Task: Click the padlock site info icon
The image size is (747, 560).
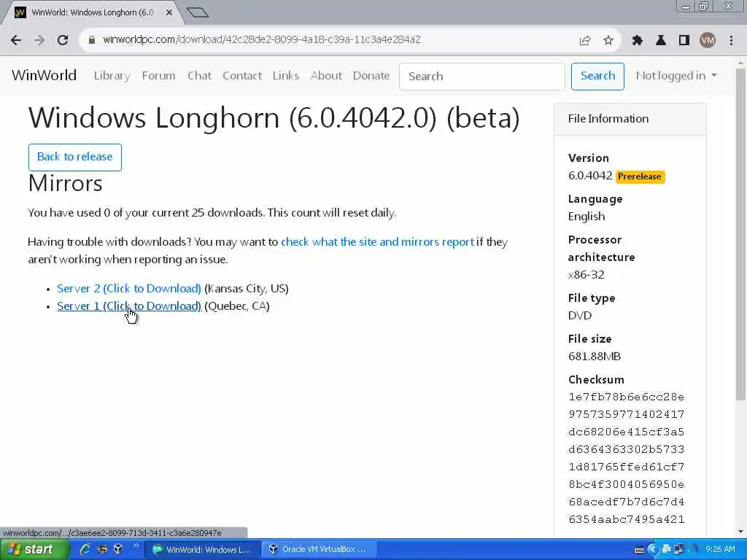Action: [92, 40]
